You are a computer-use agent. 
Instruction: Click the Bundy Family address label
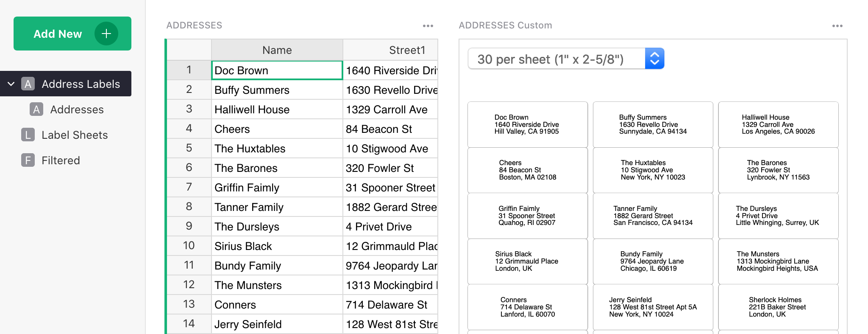point(653,261)
